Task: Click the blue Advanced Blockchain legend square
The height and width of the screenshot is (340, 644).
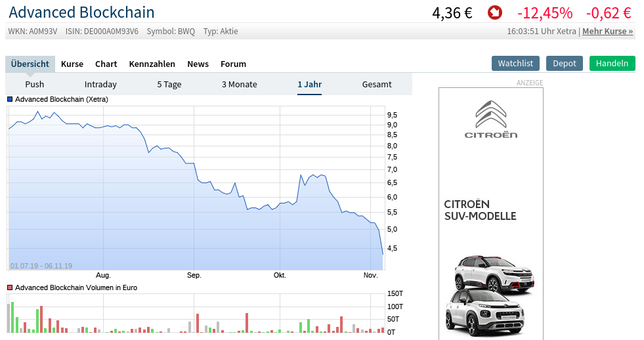Action: click(10, 99)
